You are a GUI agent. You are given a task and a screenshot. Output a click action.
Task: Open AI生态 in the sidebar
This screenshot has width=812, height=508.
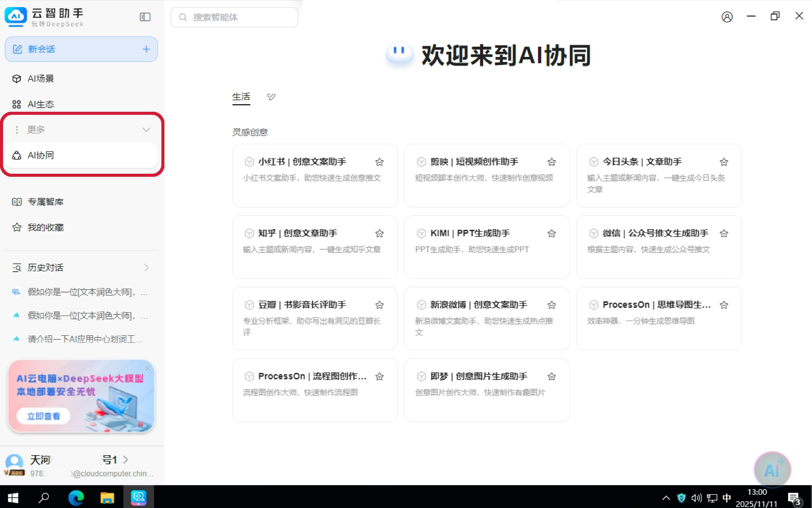[x=81, y=104]
